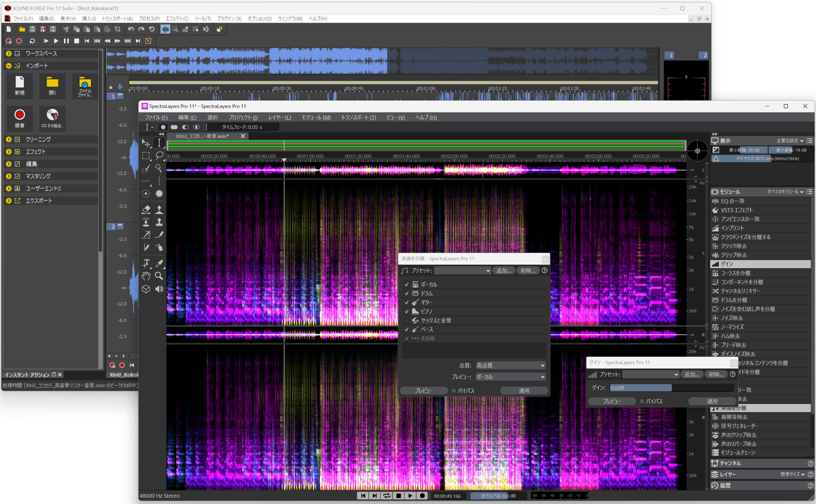The image size is (816, 504).
Task: Click 追加... in 楽曲を分離 dialog
Action: [504, 271]
